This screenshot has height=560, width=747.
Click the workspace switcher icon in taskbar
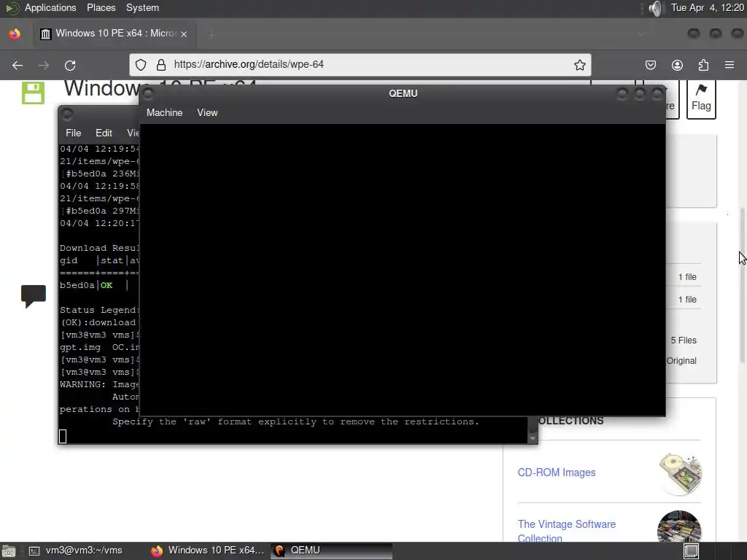692,551
